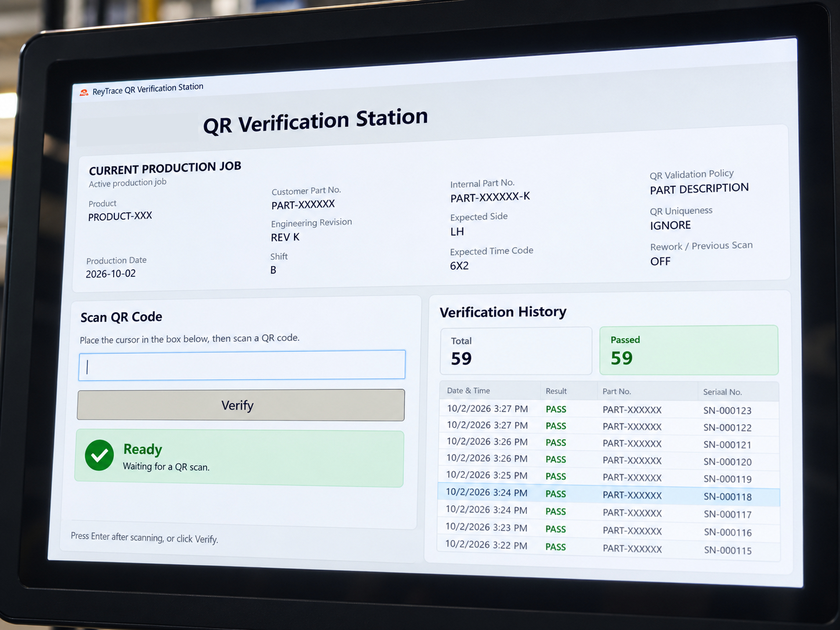Viewport: 840px width, 630px height.
Task: Click the Expected Side value LH
Action: pyautogui.click(x=457, y=231)
